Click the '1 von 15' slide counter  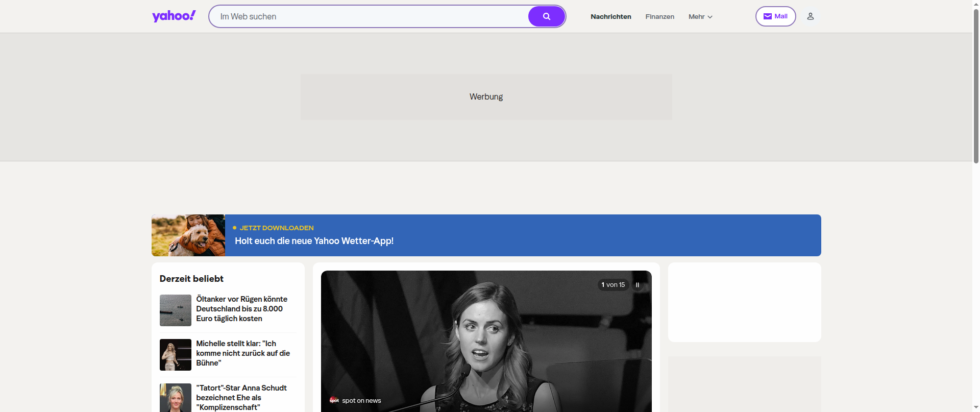pyautogui.click(x=613, y=285)
